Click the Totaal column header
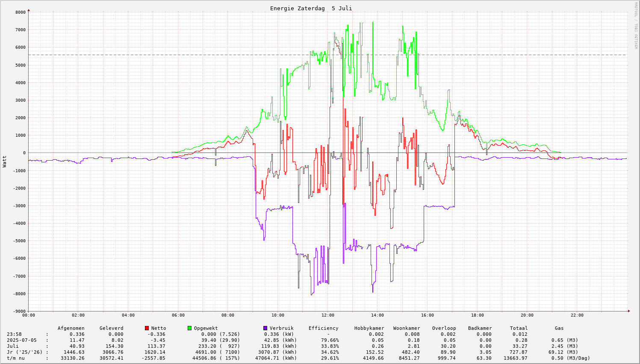Screen dimensions: 640x364 coord(519,328)
